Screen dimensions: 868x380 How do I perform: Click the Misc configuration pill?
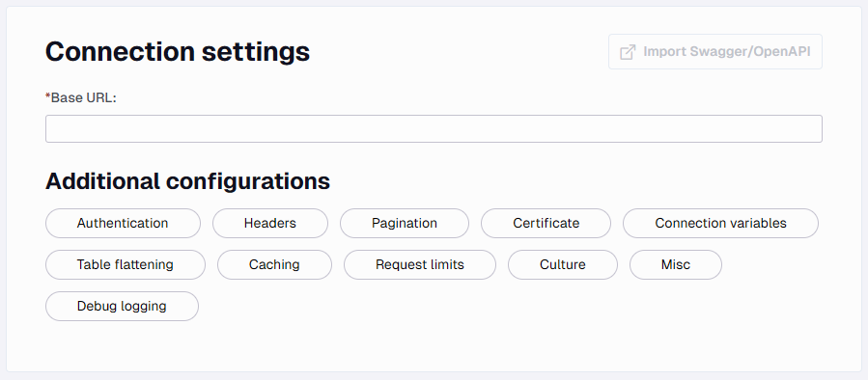coord(675,265)
